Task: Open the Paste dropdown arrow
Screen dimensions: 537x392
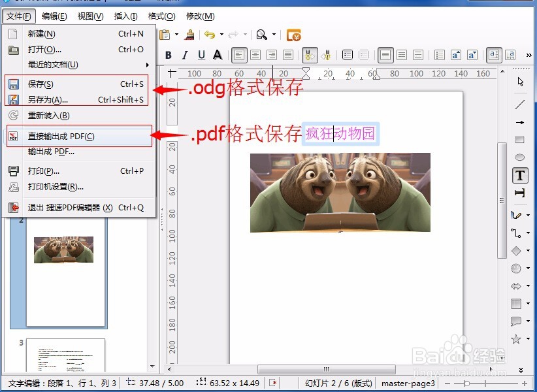Action: tap(177, 34)
